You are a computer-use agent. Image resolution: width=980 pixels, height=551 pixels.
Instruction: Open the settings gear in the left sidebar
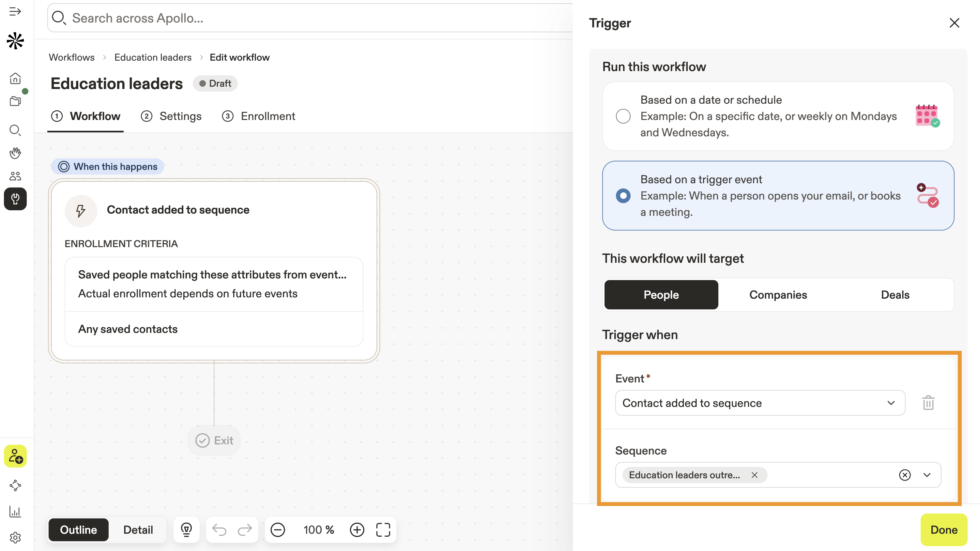(15, 537)
